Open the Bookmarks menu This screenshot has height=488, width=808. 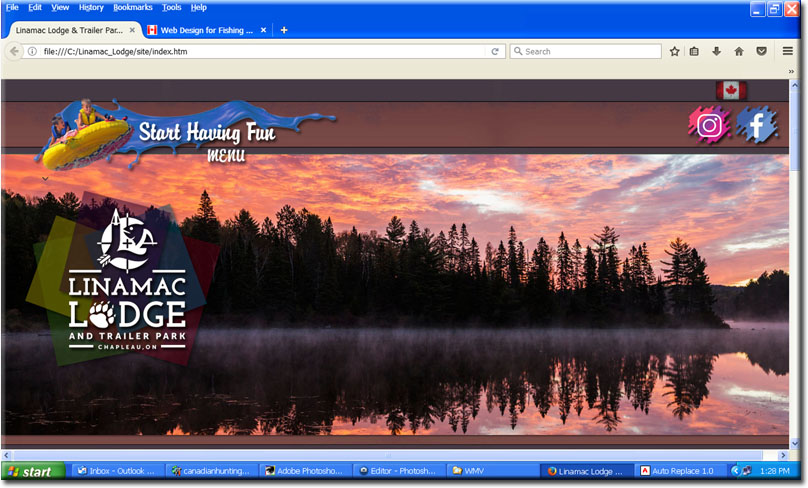tap(132, 7)
